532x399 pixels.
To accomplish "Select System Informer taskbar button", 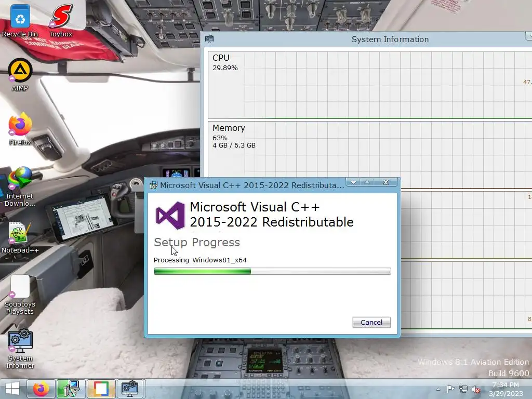I will pos(130,389).
